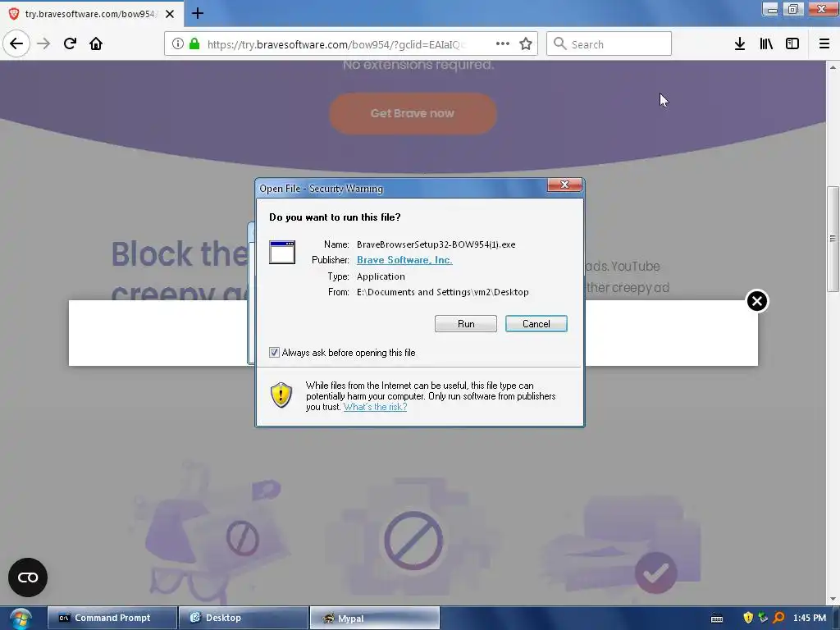Click the page vertical scrollbar thumb

pyautogui.click(x=833, y=239)
